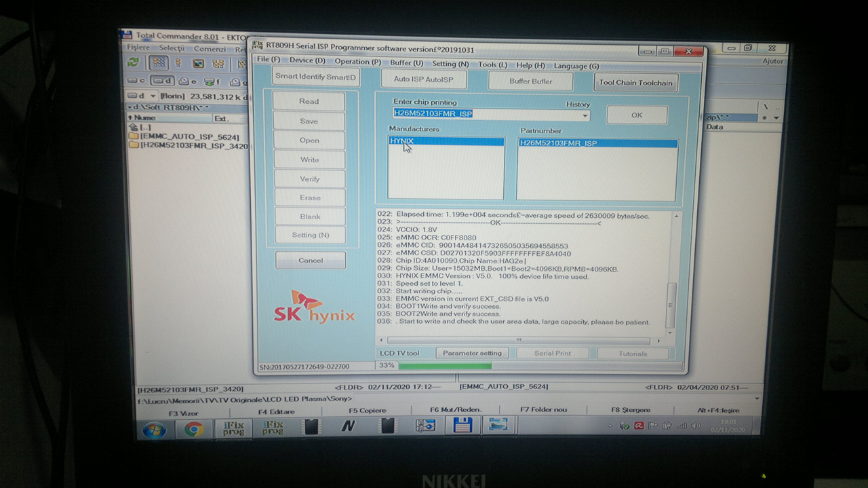Open Language (G) menu

pyautogui.click(x=576, y=66)
